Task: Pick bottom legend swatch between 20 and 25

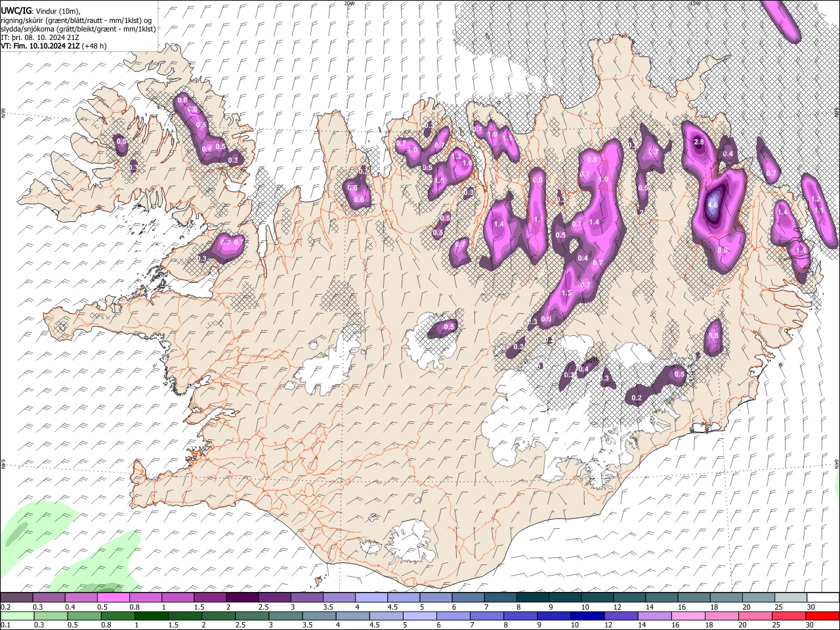Action: pyautogui.click(x=754, y=616)
